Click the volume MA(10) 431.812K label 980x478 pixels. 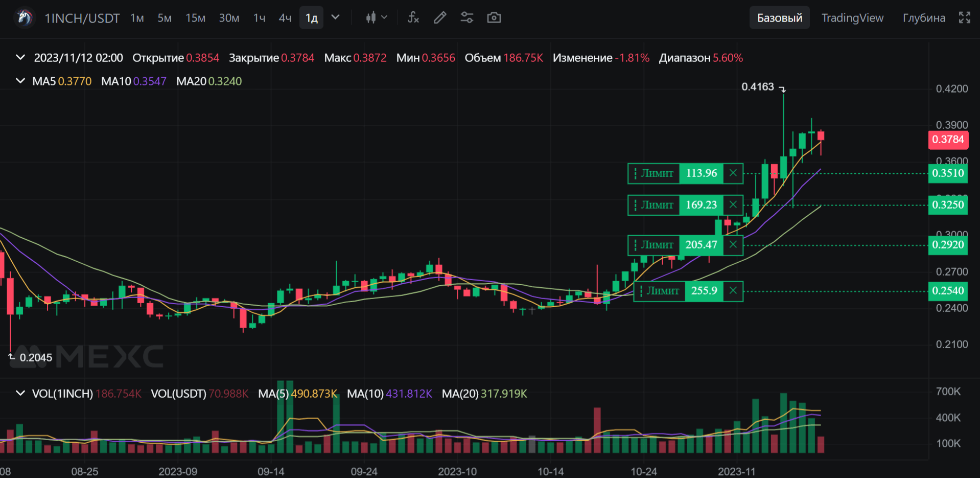pyautogui.click(x=389, y=394)
